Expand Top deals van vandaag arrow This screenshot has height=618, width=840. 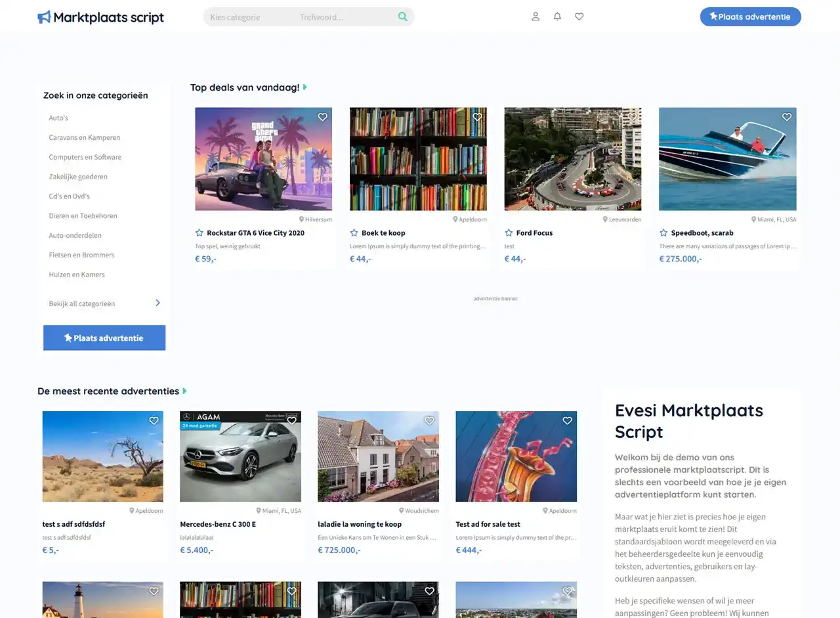click(x=305, y=87)
